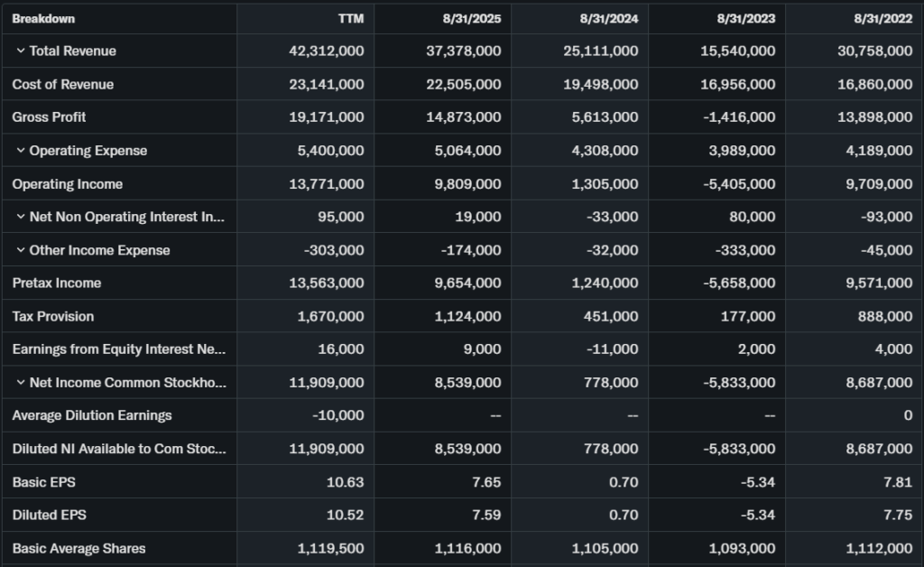Expand the Operating Expense row chevron
The image size is (924, 567).
[20, 151]
